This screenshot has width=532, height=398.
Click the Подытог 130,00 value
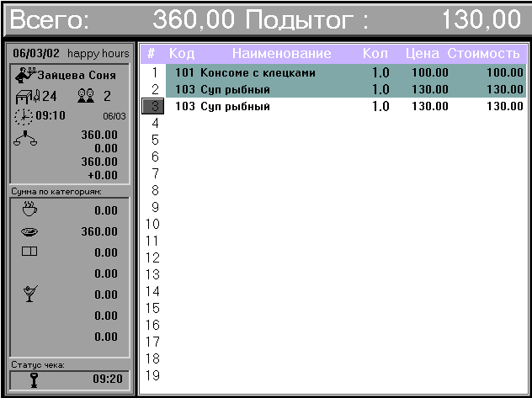[481, 19]
